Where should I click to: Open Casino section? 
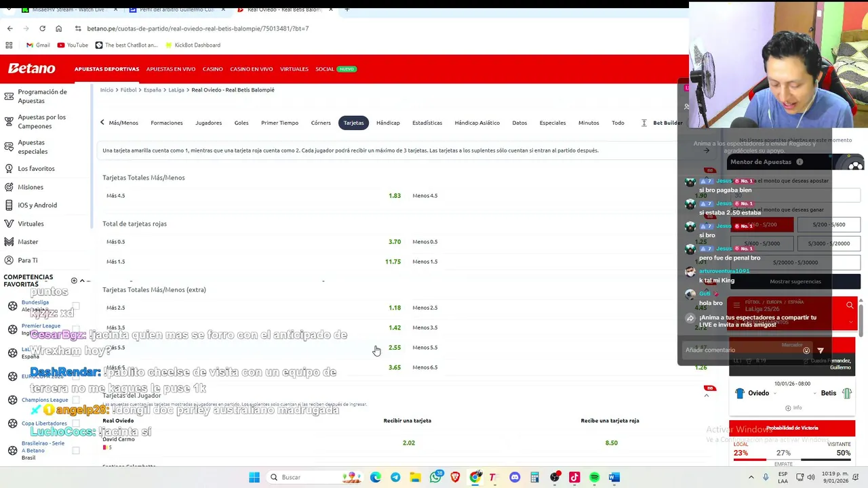[212, 69]
